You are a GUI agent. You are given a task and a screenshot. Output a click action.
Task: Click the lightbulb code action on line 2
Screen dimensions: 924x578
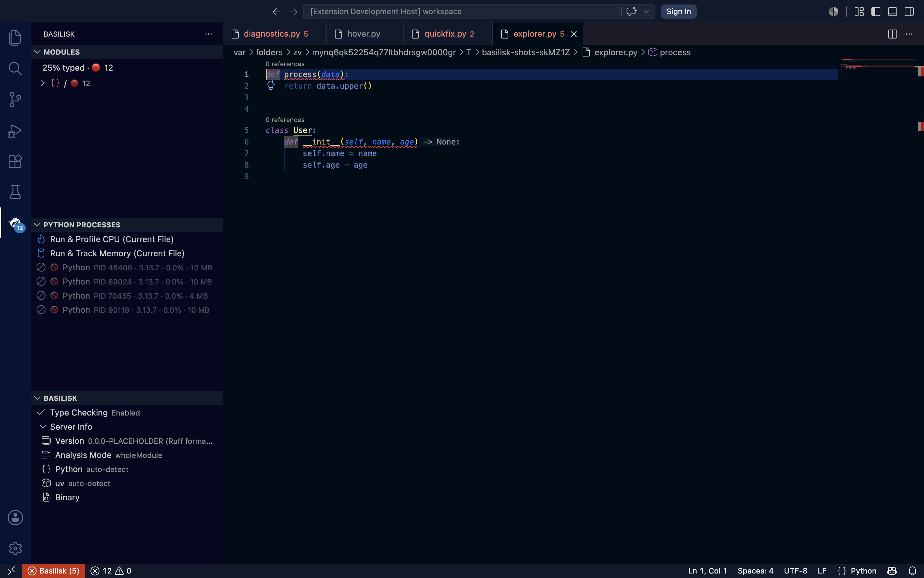click(271, 86)
